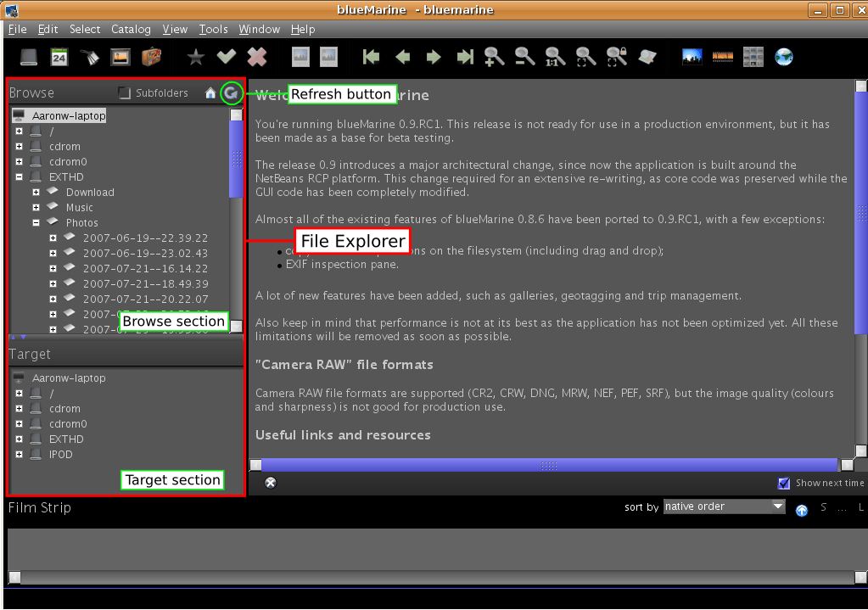
Task: Open the Select menu
Action: 85,30
